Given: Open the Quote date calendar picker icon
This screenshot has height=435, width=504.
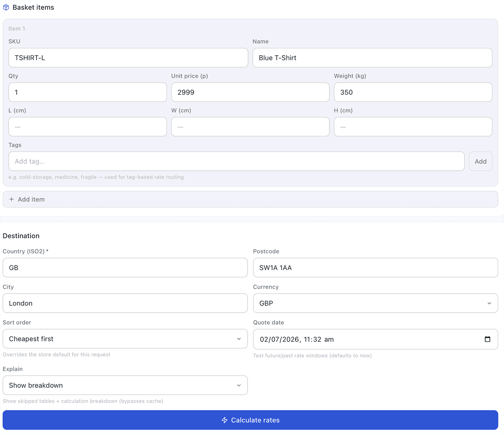Looking at the screenshot, I should point(487,339).
